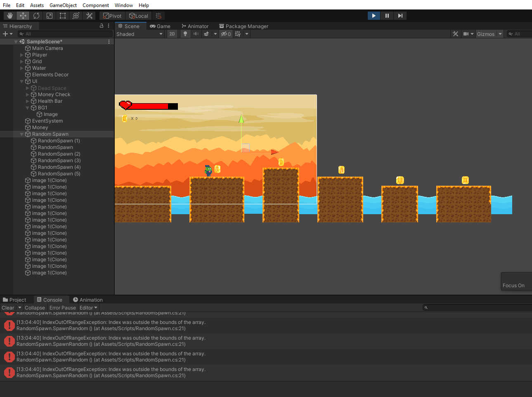Open the create object plus dropdown
This screenshot has width=532, height=397.
(x=7, y=34)
